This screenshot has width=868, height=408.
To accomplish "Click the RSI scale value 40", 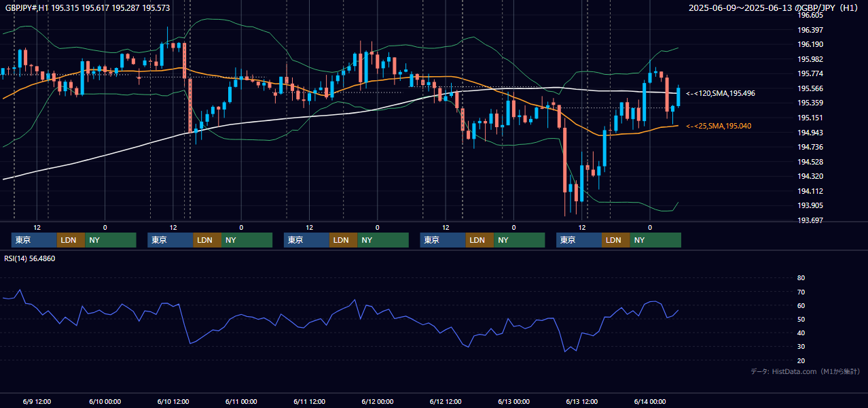I will pyautogui.click(x=801, y=333).
